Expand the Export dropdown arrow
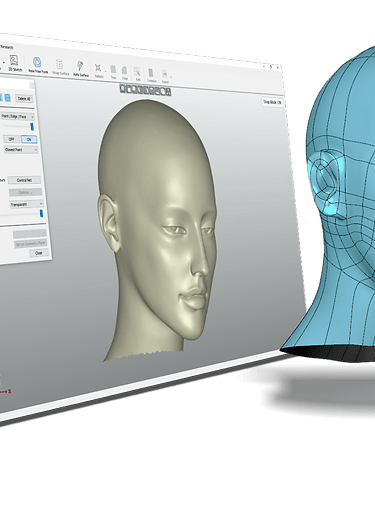 tap(171, 77)
